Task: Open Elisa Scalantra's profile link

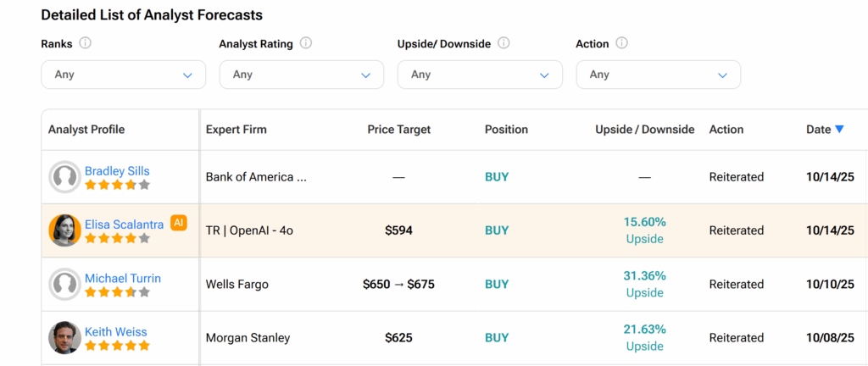Action: point(124,225)
